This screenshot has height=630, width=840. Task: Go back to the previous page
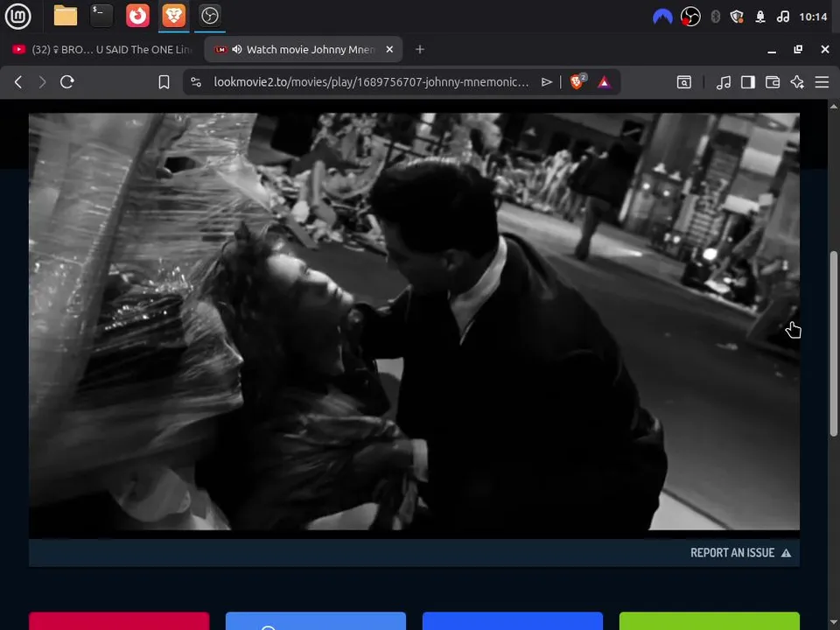point(18,82)
